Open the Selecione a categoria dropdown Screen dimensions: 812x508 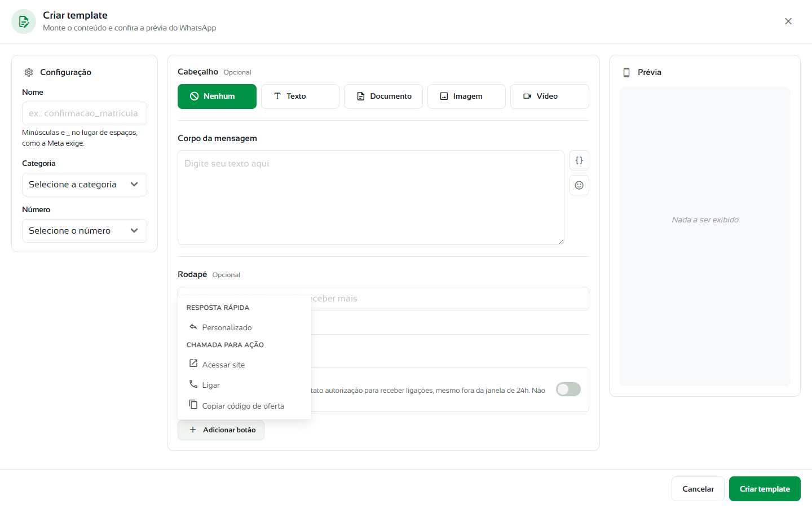click(85, 185)
